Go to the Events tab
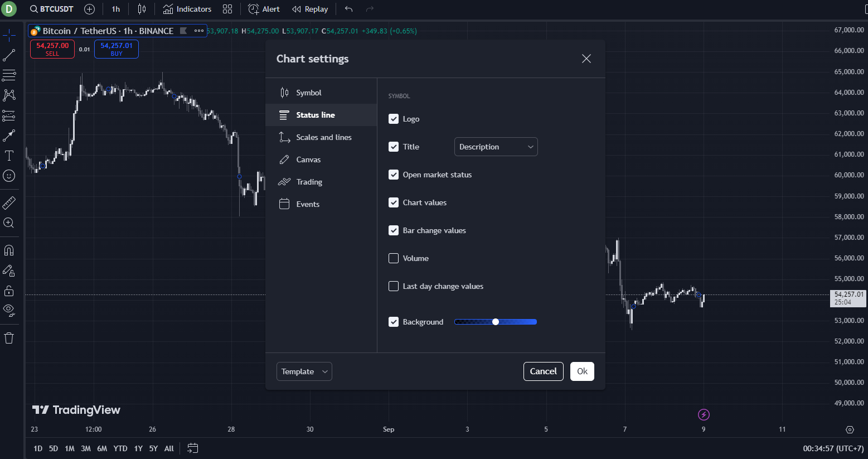The image size is (868, 459). 321,204
